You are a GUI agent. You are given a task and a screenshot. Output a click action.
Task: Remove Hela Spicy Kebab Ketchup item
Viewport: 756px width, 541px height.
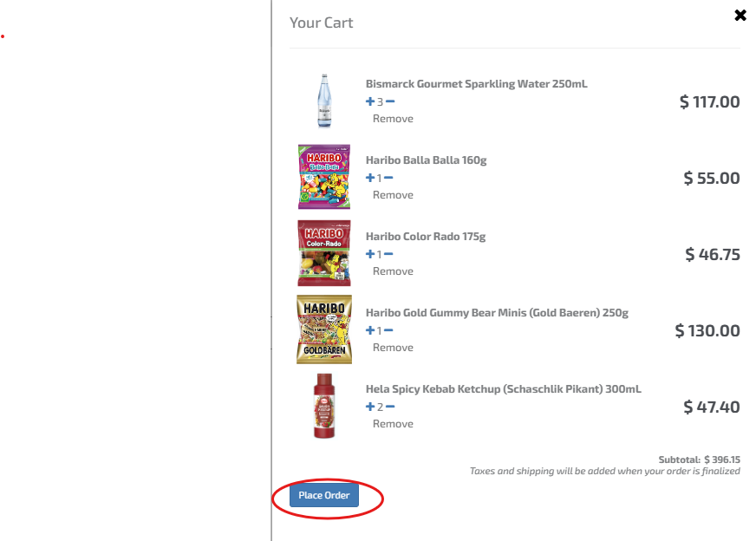(x=393, y=423)
